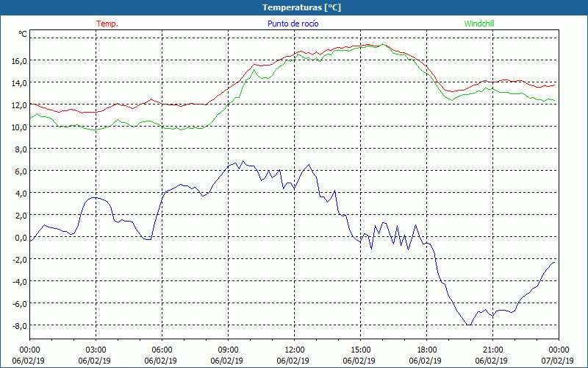Click the 4,0 y-axis value
The height and width of the screenshot is (368, 588).
coord(21,194)
